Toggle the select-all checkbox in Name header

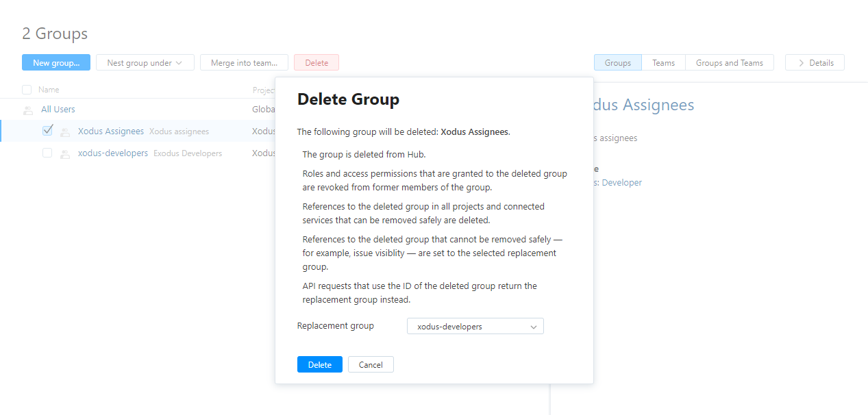[x=26, y=89]
